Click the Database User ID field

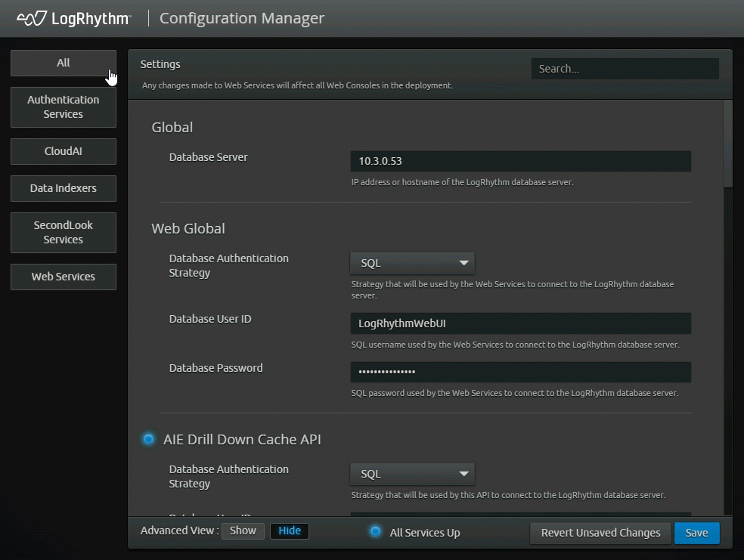coord(520,323)
